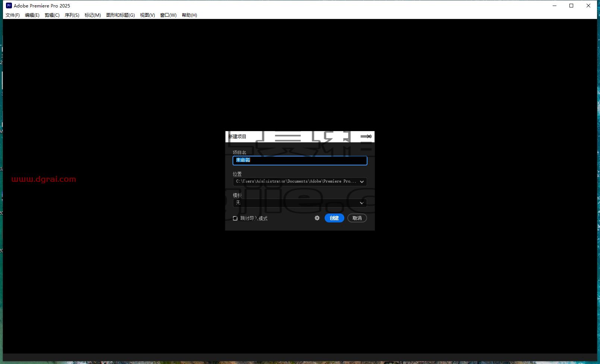Viewport: 600px width, 364px height.
Task: Open the 标记(M) menu
Action: pos(92,15)
